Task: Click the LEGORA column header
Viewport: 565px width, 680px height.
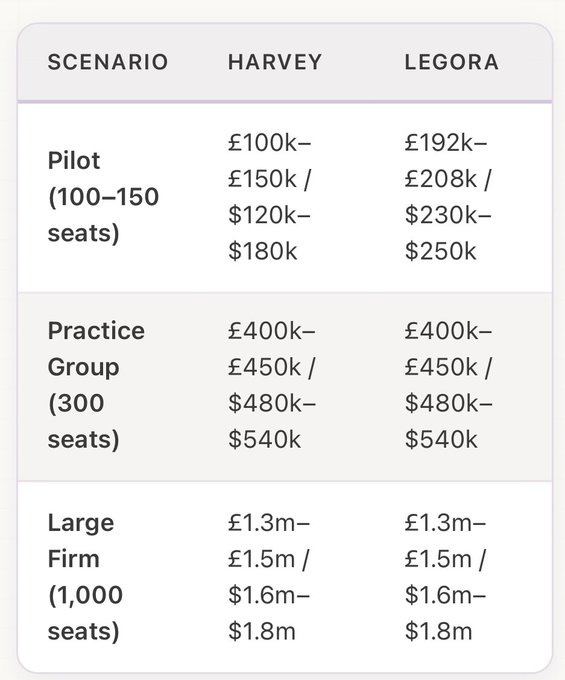Action: click(451, 62)
